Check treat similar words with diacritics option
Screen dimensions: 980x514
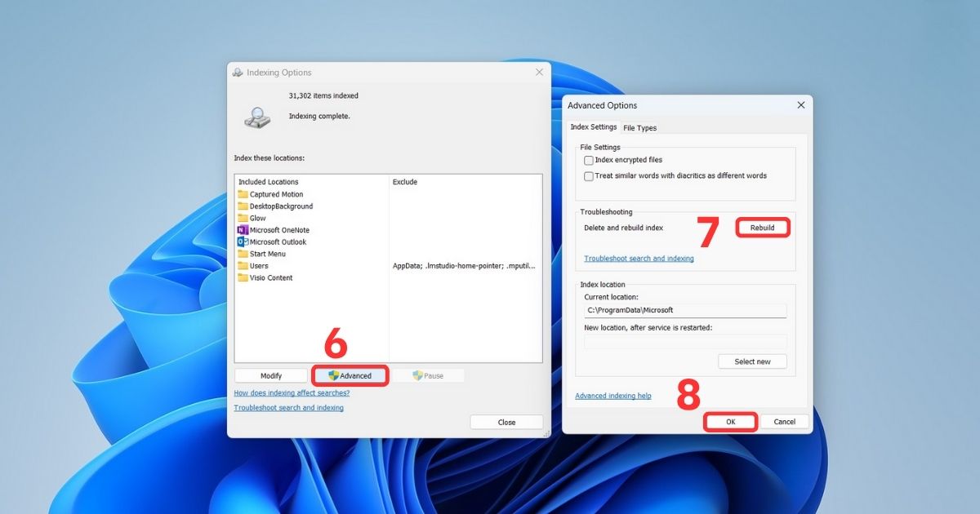pyautogui.click(x=589, y=175)
